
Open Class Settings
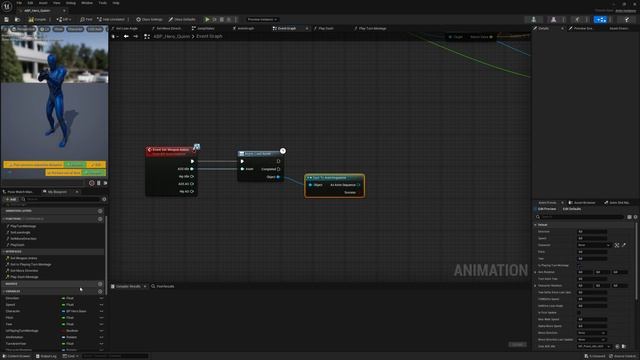click(x=149, y=19)
